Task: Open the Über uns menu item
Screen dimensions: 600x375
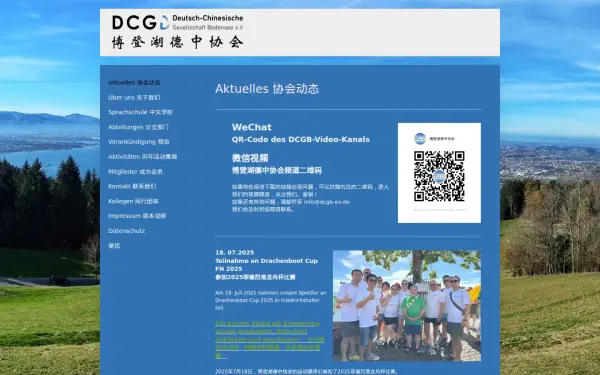Action: coord(134,98)
